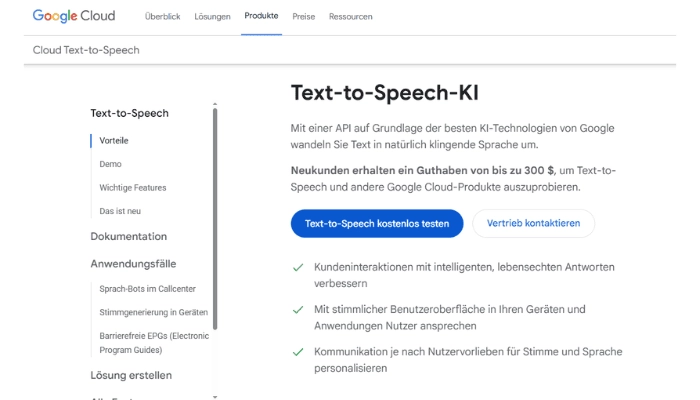
Task: Open the Überblick navigation tab
Action: point(163,17)
